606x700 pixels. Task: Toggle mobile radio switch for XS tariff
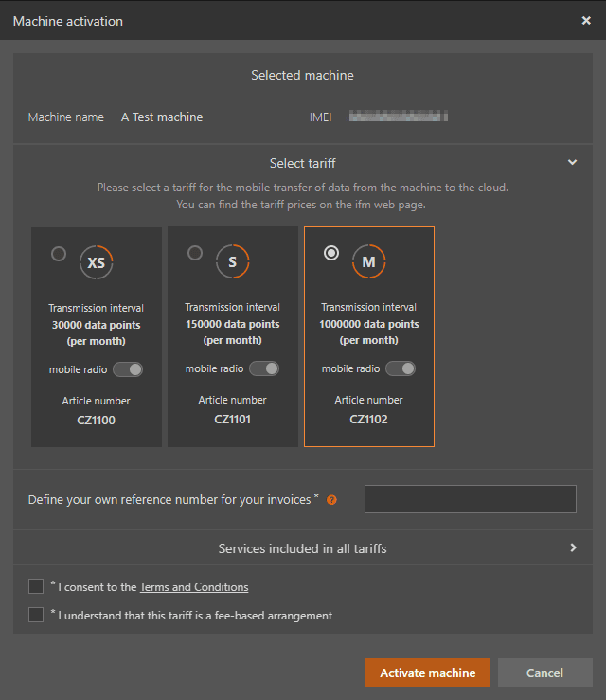(x=127, y=369)
